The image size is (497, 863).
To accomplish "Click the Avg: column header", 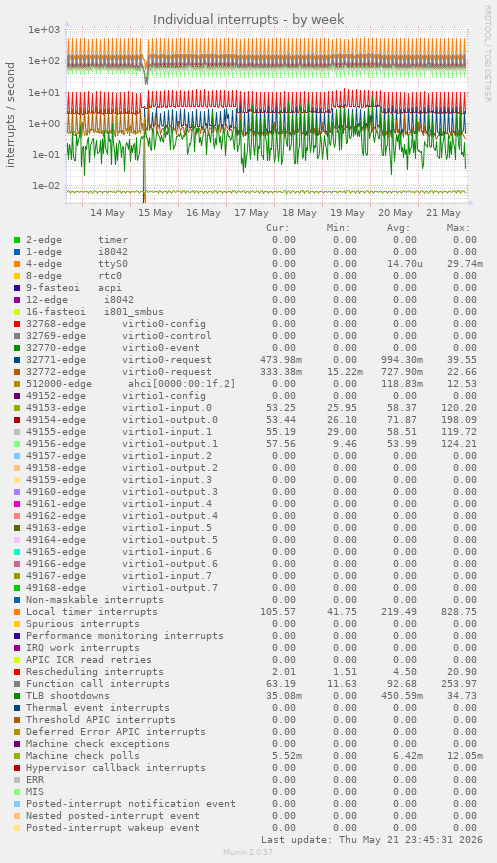I will tap(398, 228).
